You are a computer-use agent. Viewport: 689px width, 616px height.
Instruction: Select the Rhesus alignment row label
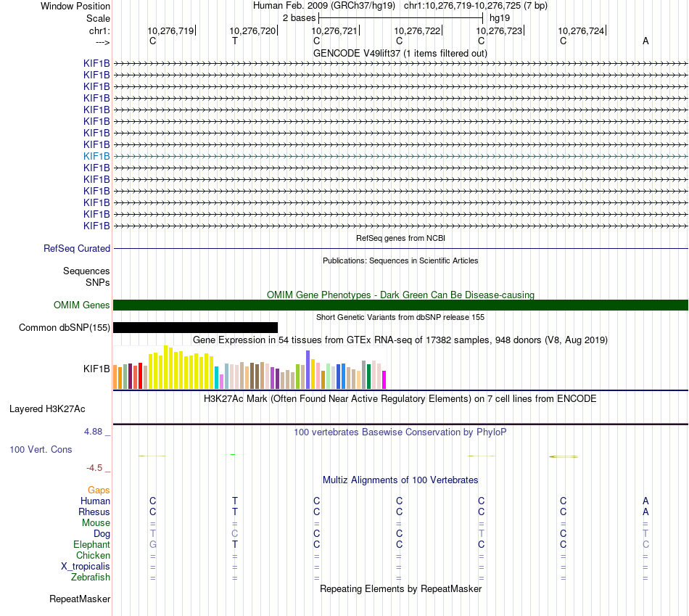[x=94, y=512]
